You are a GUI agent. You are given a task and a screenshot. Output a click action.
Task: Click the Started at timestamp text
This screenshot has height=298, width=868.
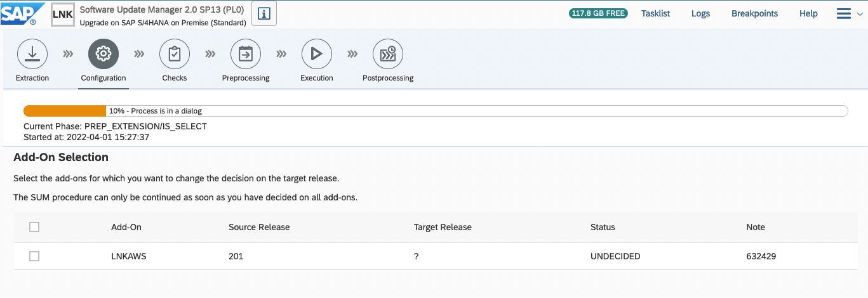pyautogui.click(x=86, y=137)
